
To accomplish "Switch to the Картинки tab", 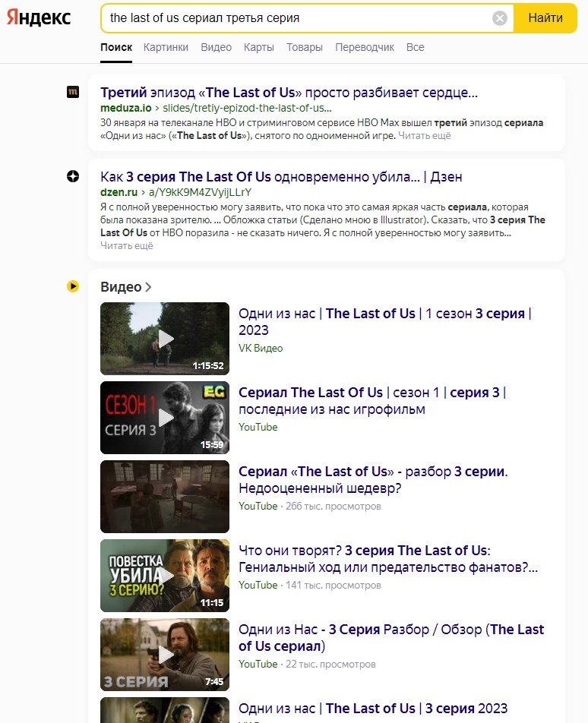I will 166,47.
